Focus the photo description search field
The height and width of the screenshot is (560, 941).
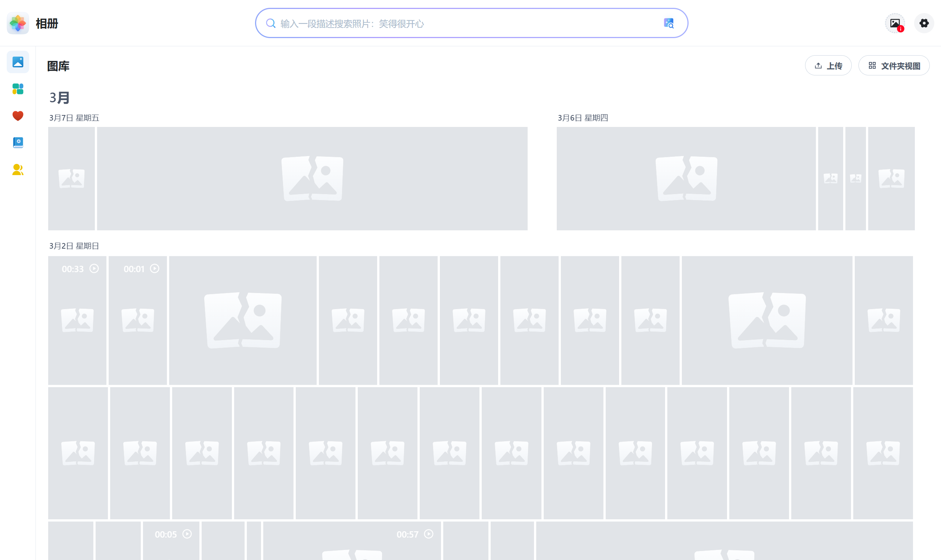472,24
